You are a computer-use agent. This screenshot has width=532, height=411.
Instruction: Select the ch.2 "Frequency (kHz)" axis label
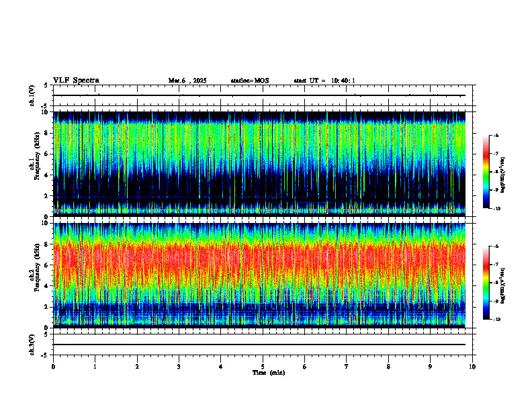coord(37,267)
